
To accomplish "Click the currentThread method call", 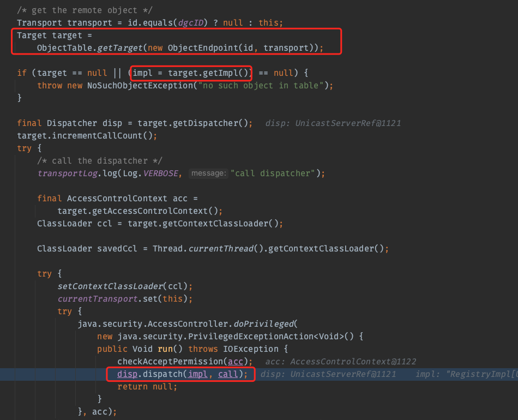I will (221, 249).
